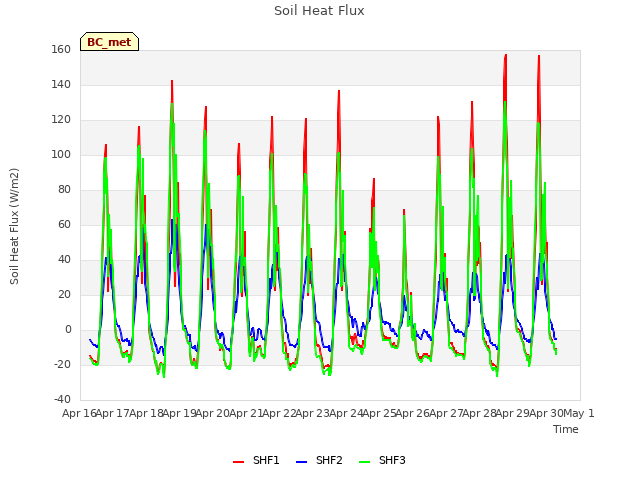Toggle the SHF3 series in the legend
Viewport: 640px width, 480px height.
(x=382, y=460)
